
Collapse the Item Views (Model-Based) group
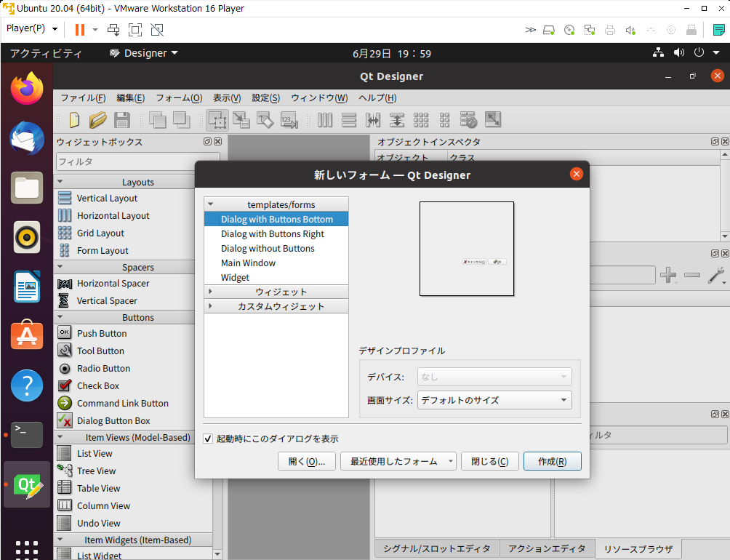[x=60, y=436]
